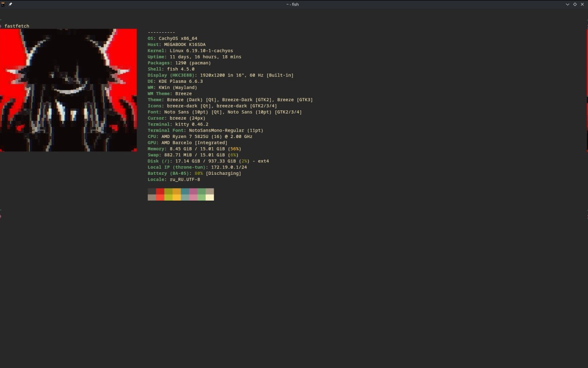Toggle the pin on all desktops icon
Viewport: 588px width, 368px height.
(10, 4)
